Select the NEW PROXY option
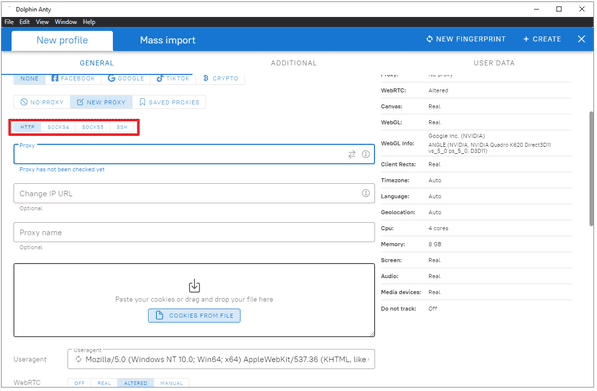The height and width of the screenshot is (391, 597). pos(101,102)
